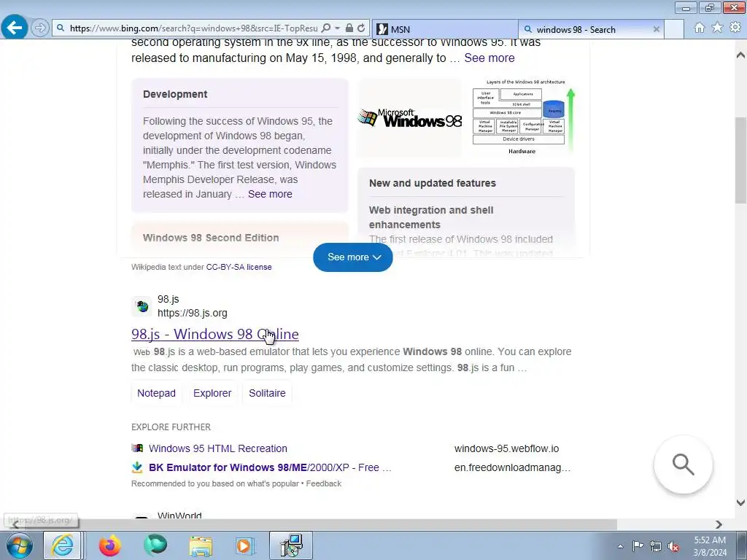The width and height of the screenshot is (747, 560).
Task: Click the windows-95.webflow.io domain text
Action: pos(506,448)
